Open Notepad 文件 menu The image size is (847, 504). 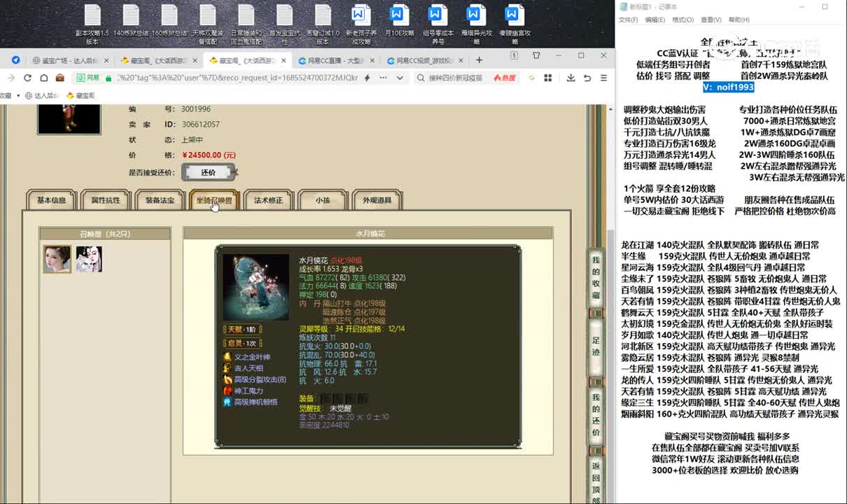pyautogui.click(x=628, y=20)
